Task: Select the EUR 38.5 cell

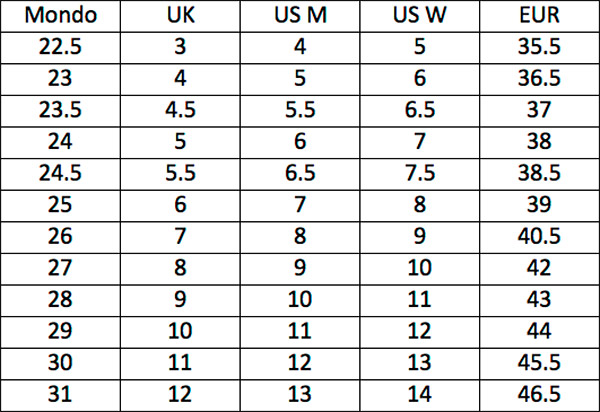Action: pos(539,174)
